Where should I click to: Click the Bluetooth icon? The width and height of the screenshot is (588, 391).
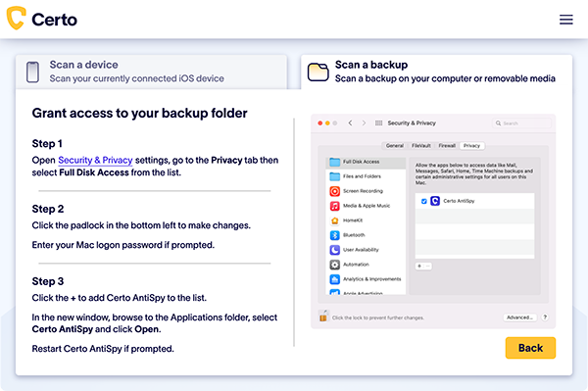pyautogui.click(x=334, y=235)
